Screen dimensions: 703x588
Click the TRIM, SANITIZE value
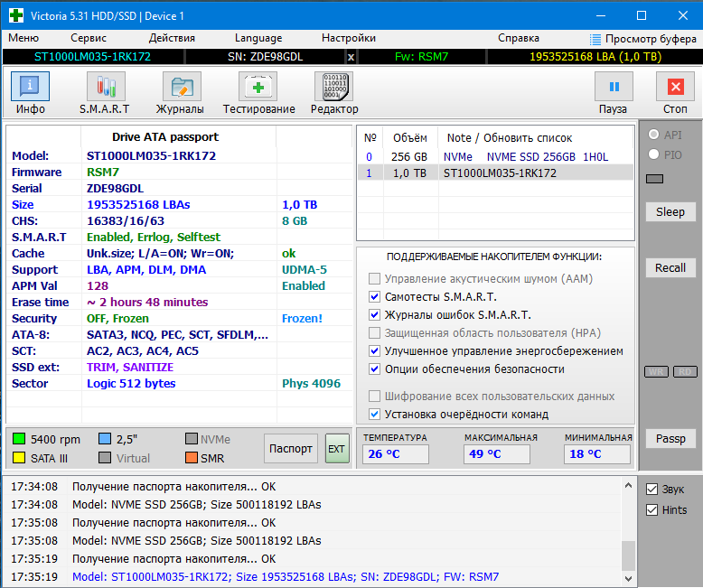tap(130, 368)
